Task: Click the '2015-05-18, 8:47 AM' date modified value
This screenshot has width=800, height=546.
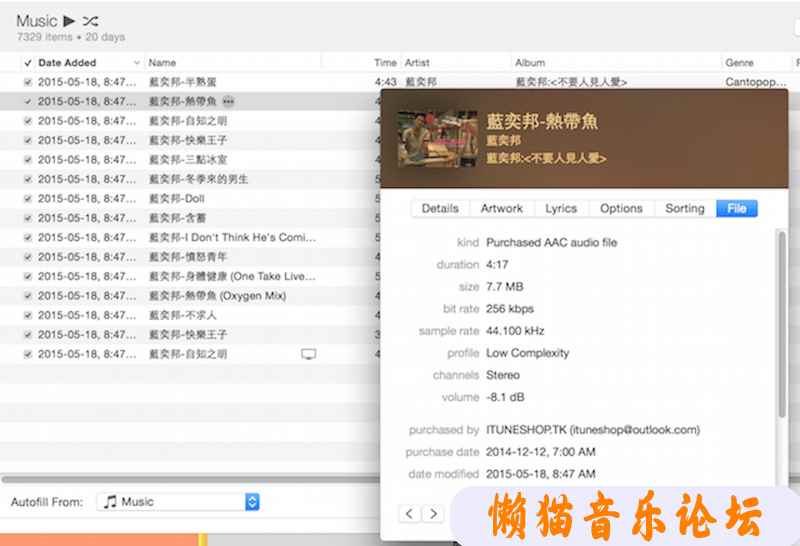Action: point(540,474)
